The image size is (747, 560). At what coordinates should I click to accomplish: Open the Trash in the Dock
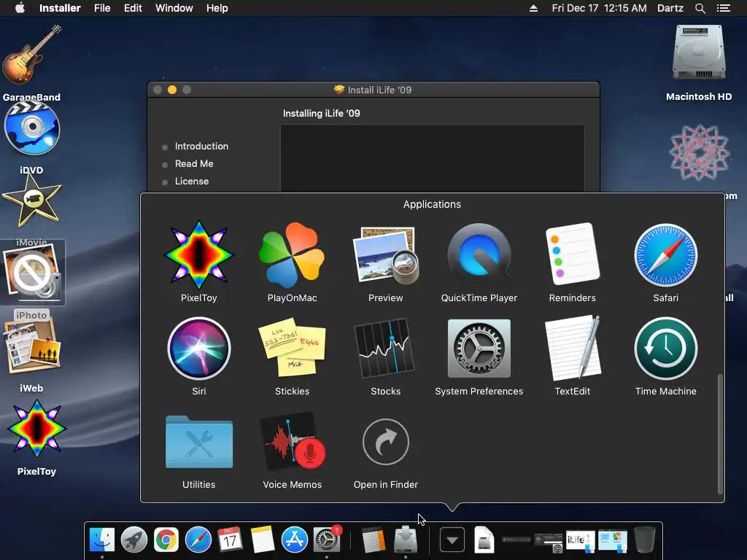[x=644, y=540]
